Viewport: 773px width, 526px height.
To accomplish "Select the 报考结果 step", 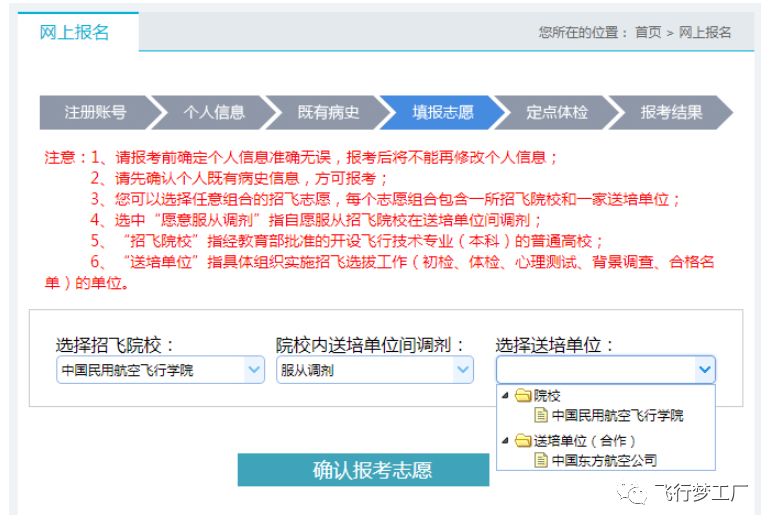I will [x=671, y=112].
